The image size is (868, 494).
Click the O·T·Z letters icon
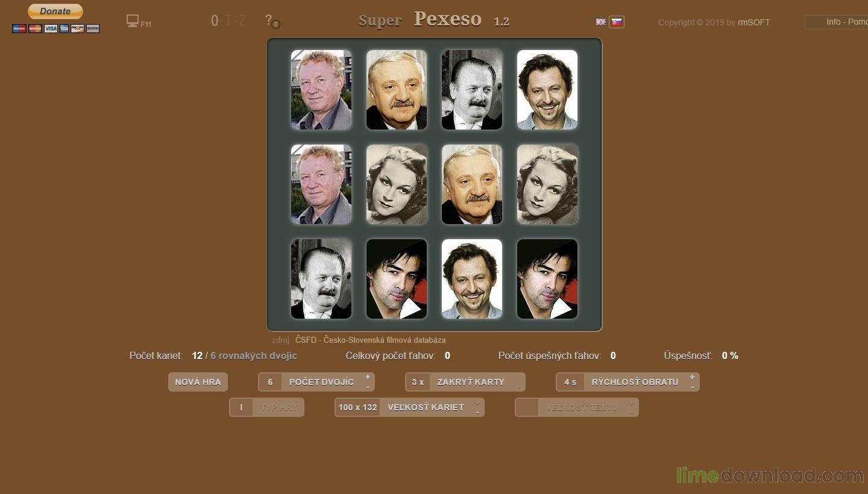pyautogui.click(x=228, y=21)
